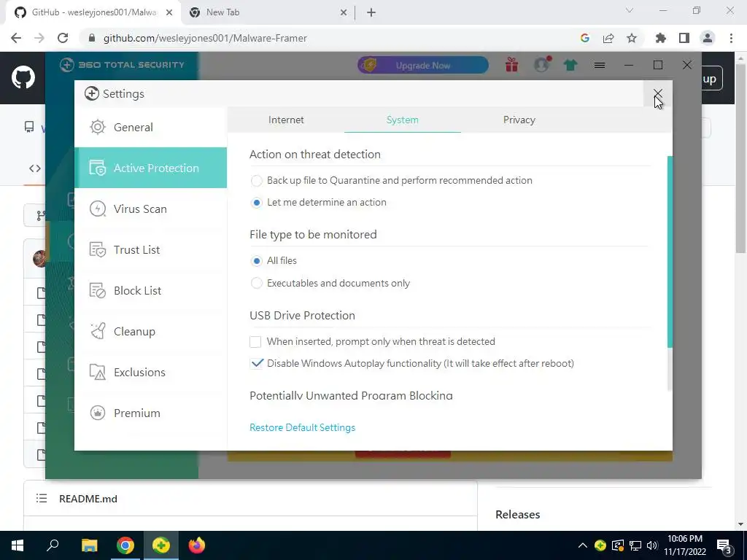Click 360 Total Security taskbar icon
This screenshot has height=560, width=747.
coord(161,545)
